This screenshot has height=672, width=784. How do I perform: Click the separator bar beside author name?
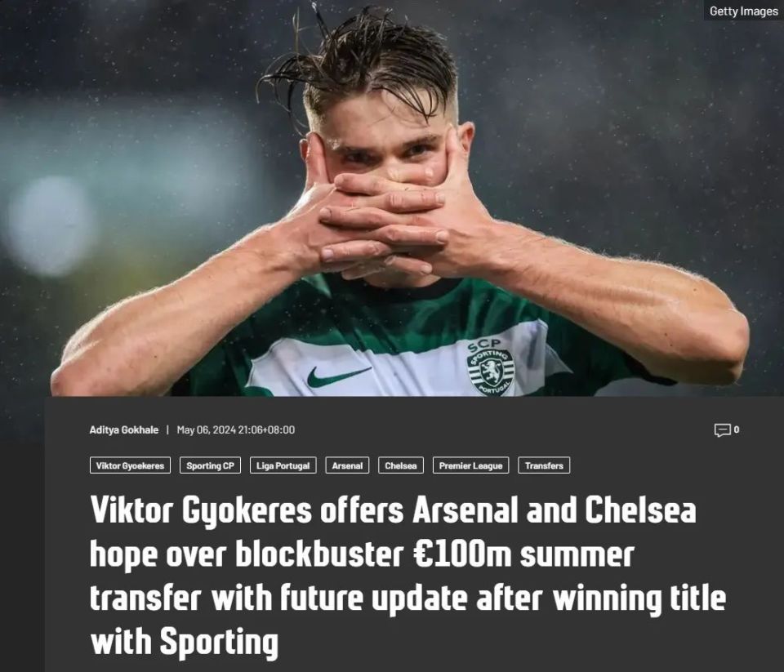[x=167, y=430]
